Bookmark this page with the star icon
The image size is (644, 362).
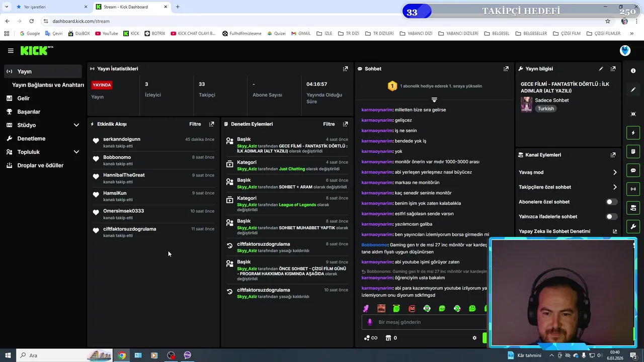click(608, 21)
